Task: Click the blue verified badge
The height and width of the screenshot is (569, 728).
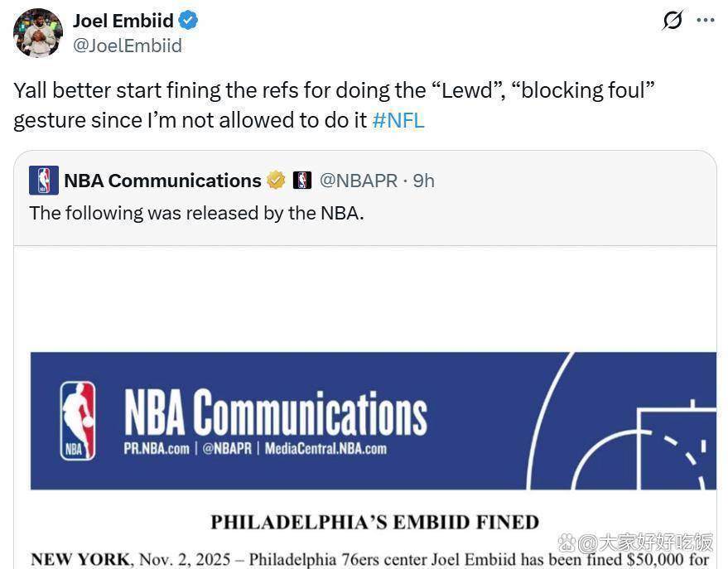Action: (188, 21)
